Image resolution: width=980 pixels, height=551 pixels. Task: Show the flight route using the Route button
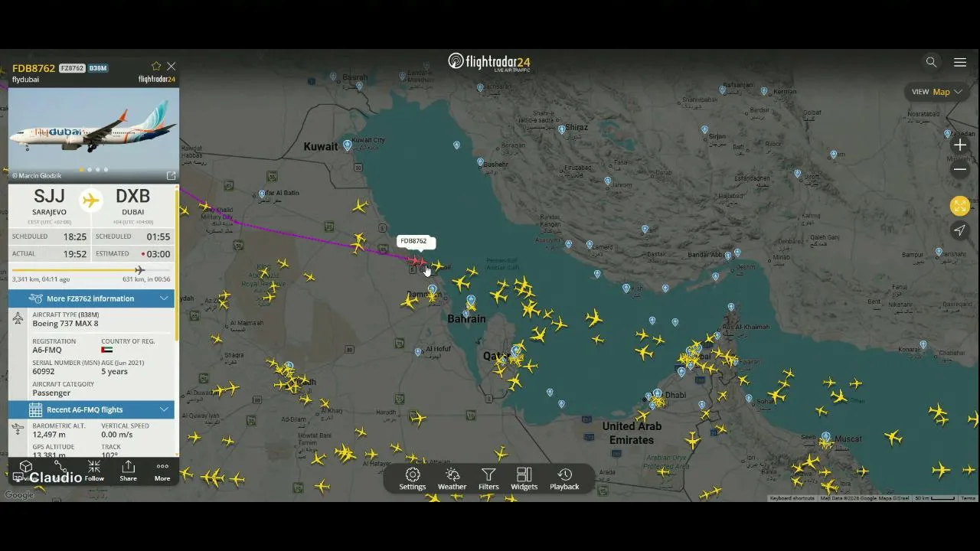pyautogui.click(x=60, y=471)
